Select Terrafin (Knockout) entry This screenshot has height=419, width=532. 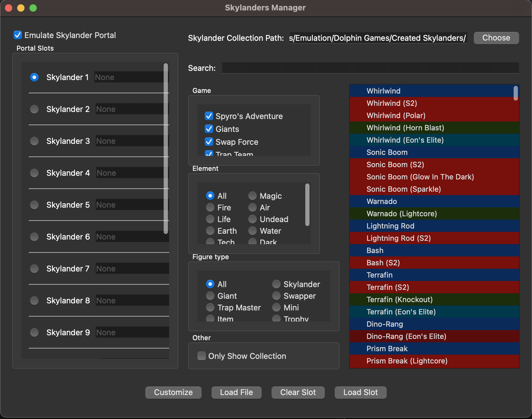(434, 299)
